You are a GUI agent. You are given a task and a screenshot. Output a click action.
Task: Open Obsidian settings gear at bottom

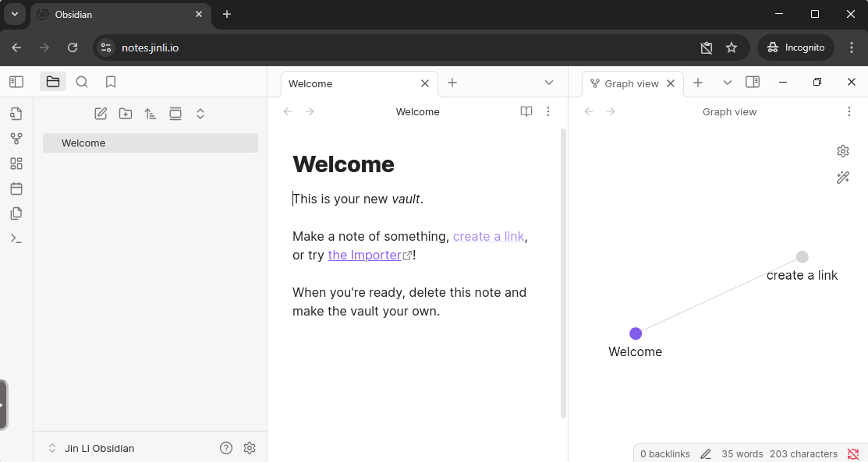[250, 448]
